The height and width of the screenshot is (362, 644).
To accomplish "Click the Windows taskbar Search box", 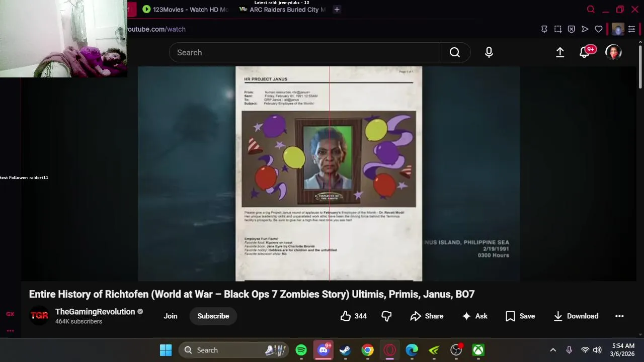I will (234, 350).
